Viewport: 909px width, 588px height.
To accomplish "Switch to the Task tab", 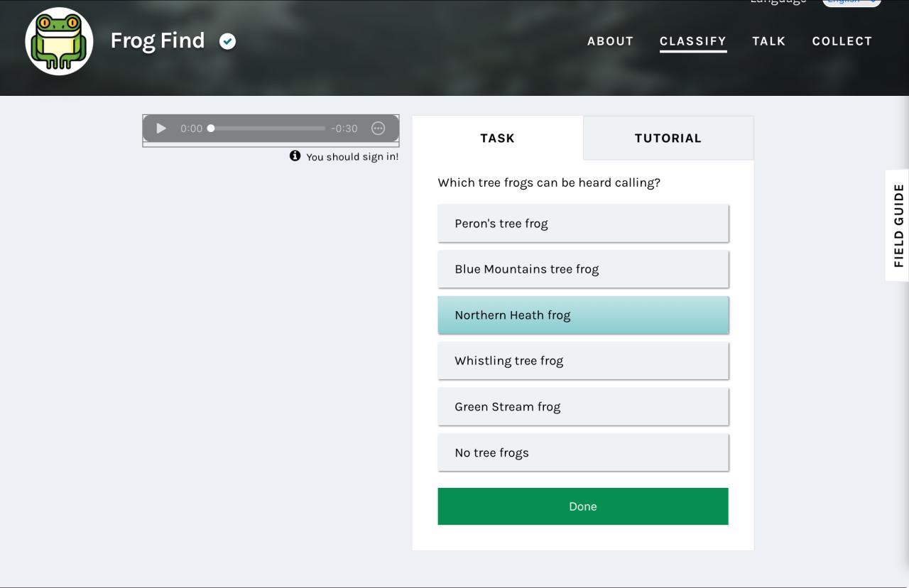I will [497, 138].
